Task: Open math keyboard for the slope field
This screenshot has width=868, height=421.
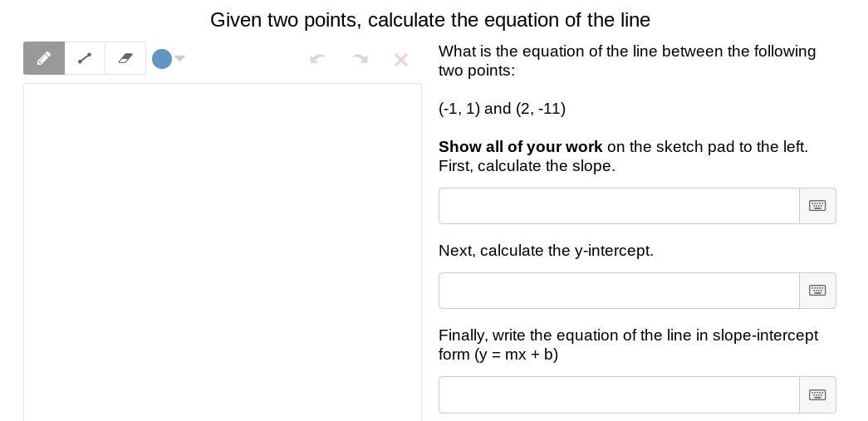Action: pos(817,206)
